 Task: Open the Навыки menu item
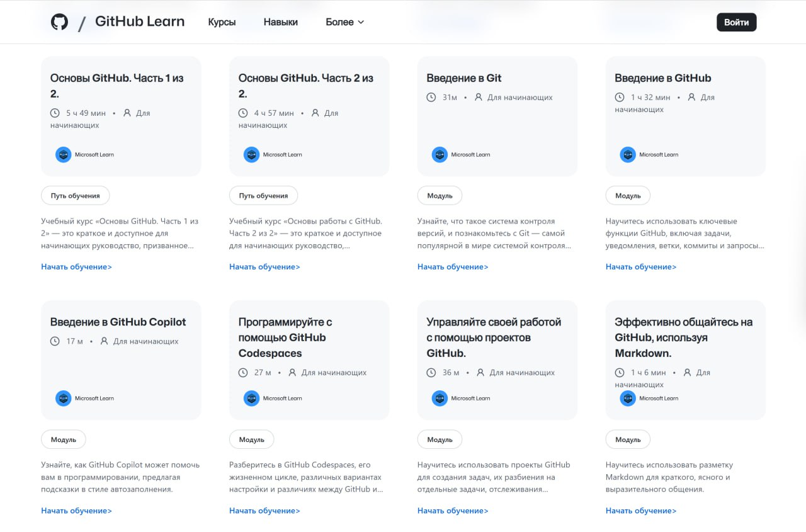click(281, 22)
